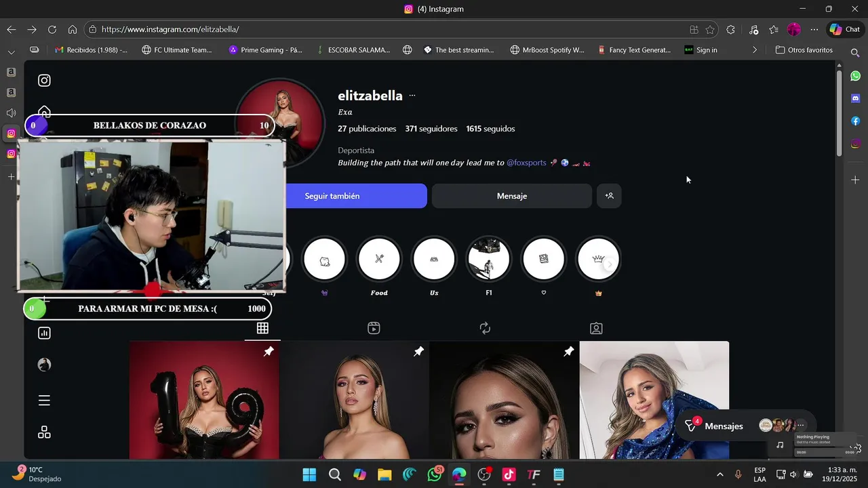This screenshot has width=868, height=488.
Task: Open TikTok from the taskbar
Action: click(x=509, y=474)
